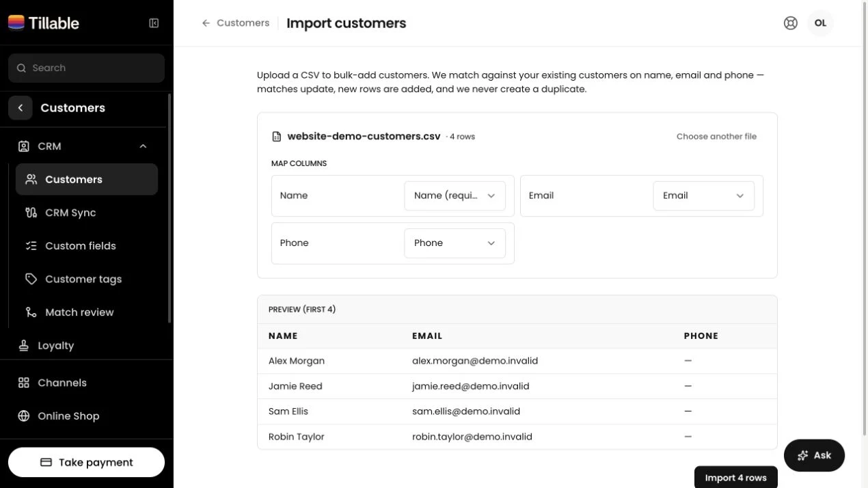The width and height of the screenshot is (868, 488).
Task: Collapse the CRM section chevron
Action: click(143, 146)
